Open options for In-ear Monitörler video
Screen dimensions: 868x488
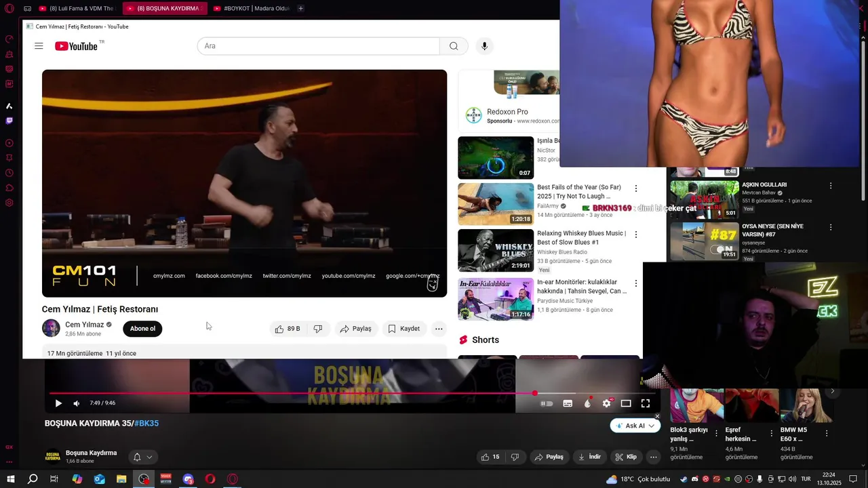[x=635, y=283]
